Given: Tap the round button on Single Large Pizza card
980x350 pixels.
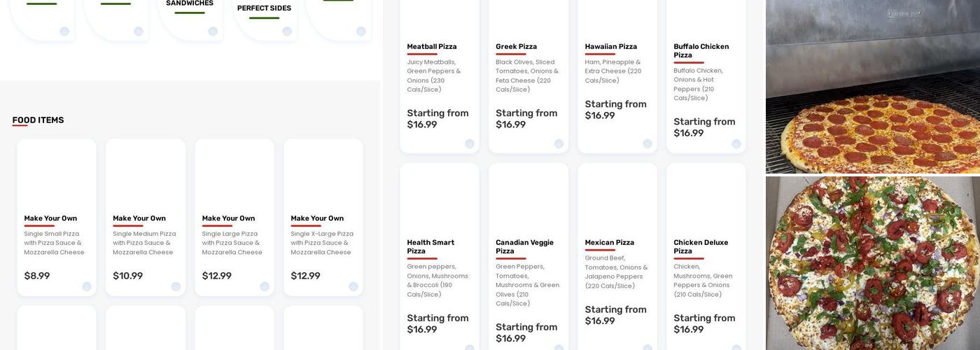Looking at the screenshot, I should pyautogui.click(x=265, y=286).
